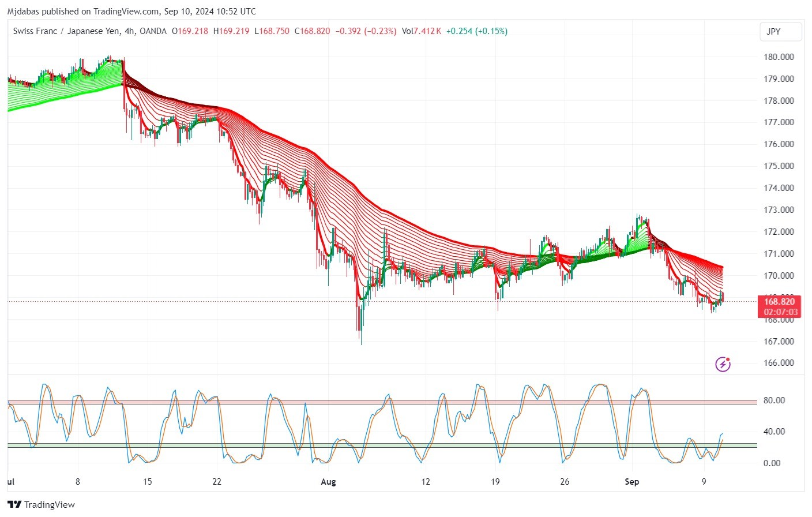
Task: Click the 80.00 oscillator axis level
Action: click(774, 400)
